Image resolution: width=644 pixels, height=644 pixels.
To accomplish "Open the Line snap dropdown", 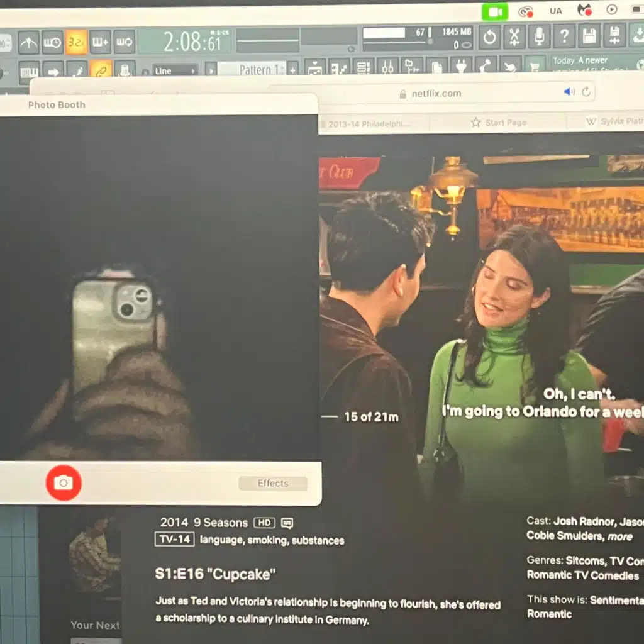I will 175,70.
